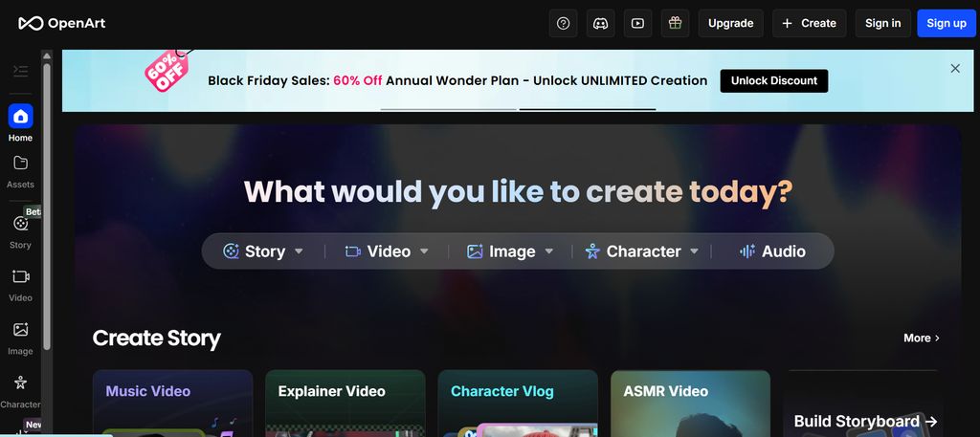Image resolution: width=980 pixels, height=437 pixels.
Task: Open Story Beta in sidebar
Action: tap(21, 231)
